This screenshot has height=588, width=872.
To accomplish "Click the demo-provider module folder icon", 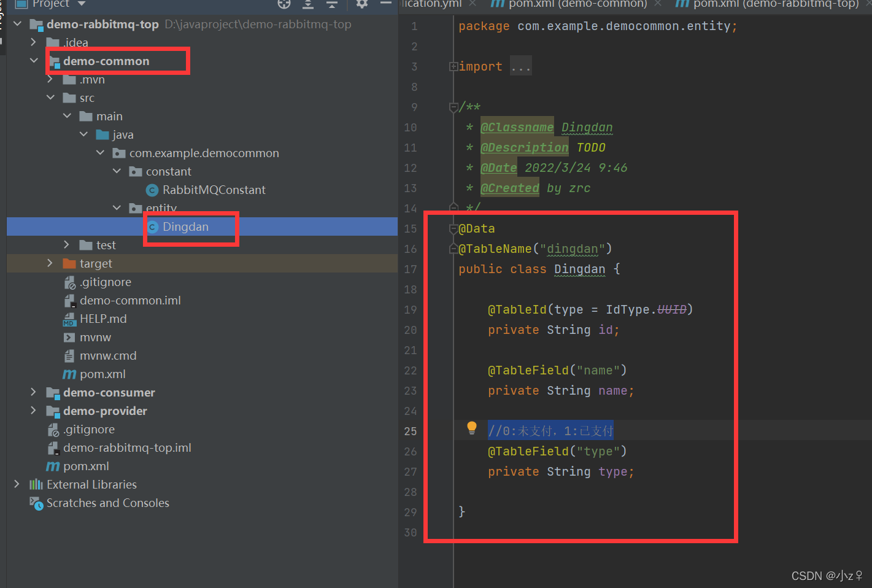I will [53, 412].
